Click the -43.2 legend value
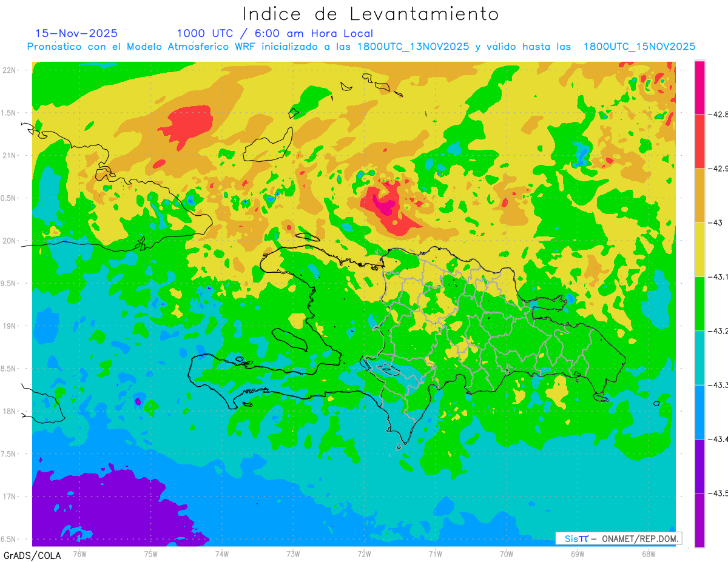 (718, 330)
